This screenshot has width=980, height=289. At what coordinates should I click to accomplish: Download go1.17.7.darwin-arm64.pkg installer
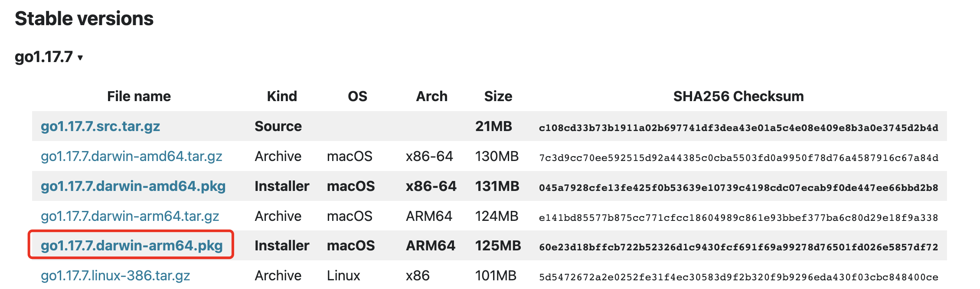pos(131,246)
